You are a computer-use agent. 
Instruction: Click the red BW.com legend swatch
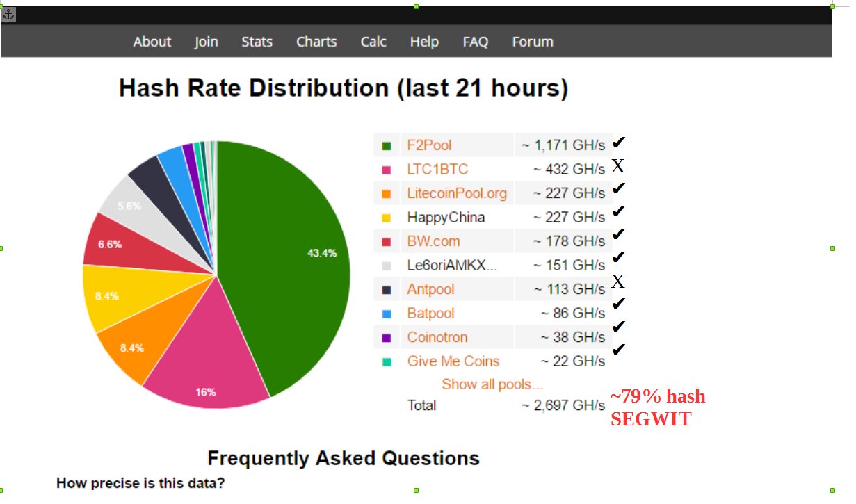pos(387,242)
